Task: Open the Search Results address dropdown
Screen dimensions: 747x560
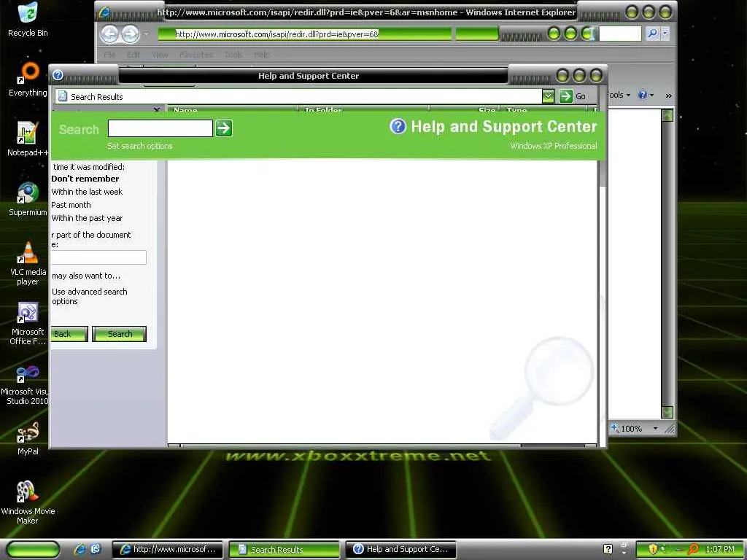Action: [x=548, y=97]
